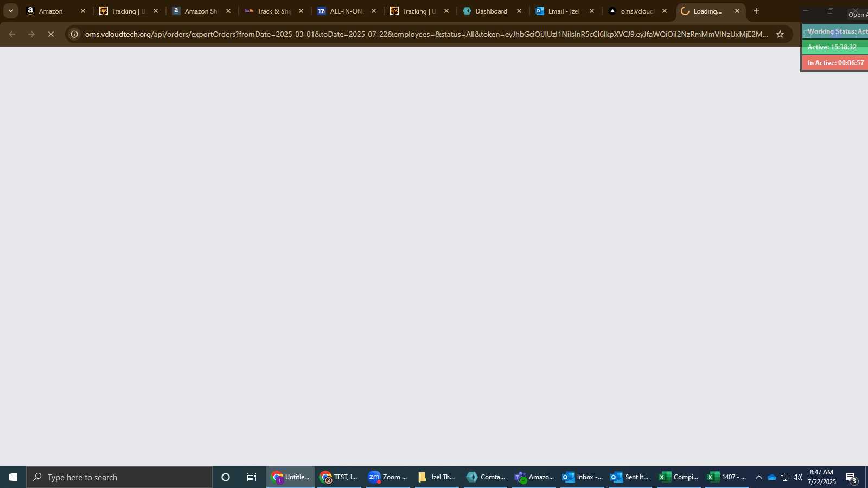Open network settings tray icon
This screenshot has width=868, height=488.
(785, 477)
